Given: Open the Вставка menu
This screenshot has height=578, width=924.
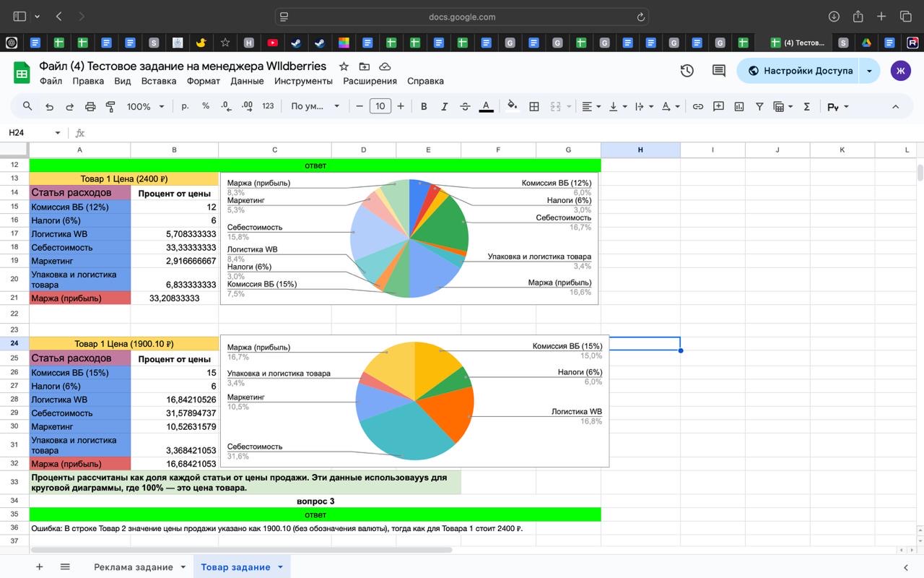Looking at the screenshot, I should 159,81.
